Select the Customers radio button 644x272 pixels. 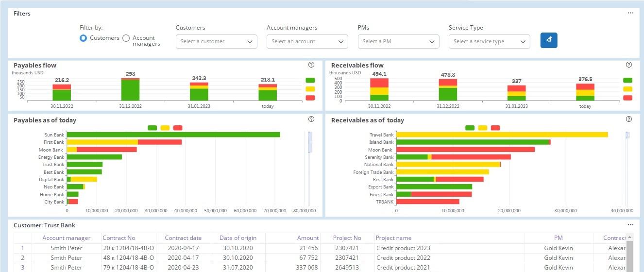click(84, 38)
